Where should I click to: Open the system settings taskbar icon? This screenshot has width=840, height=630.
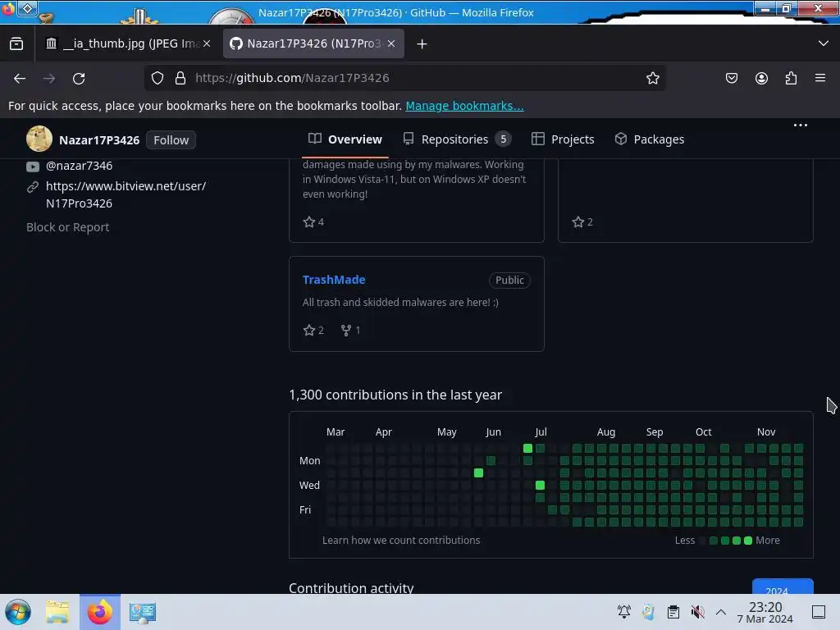143,612
